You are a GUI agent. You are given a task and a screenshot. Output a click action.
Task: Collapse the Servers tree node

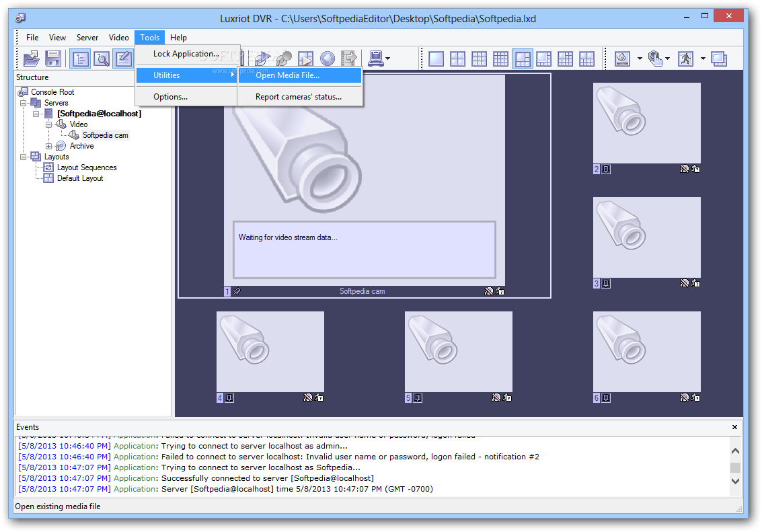click(23, 103)
